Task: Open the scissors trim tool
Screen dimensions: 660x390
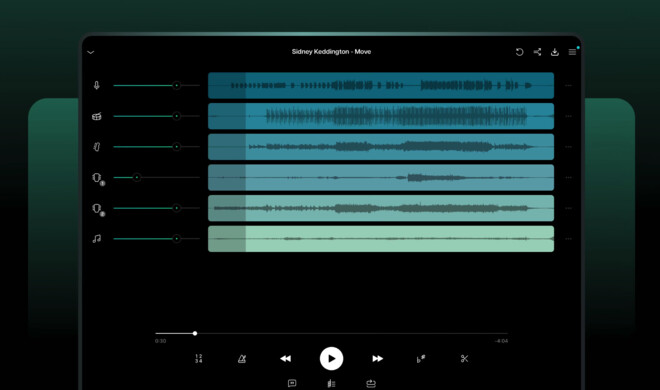Action: coord(464,358)
